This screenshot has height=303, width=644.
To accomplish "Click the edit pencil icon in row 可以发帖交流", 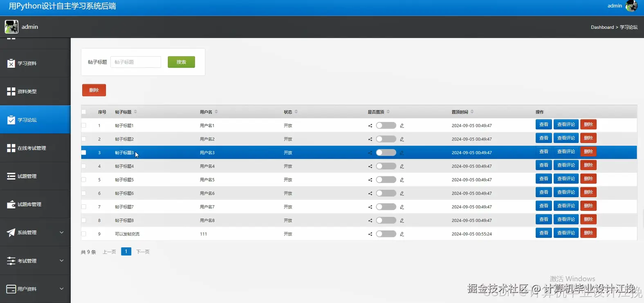I will (402, 234).
